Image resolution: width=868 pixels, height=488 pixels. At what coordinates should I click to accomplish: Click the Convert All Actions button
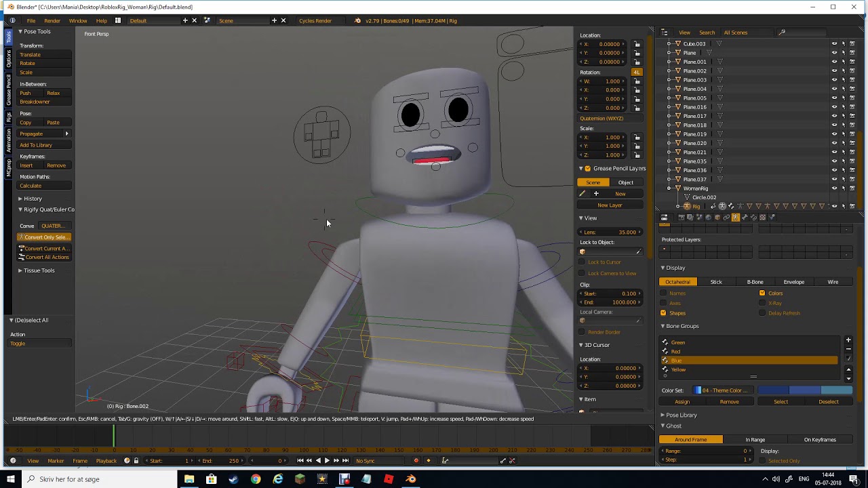click(x=44, y=258)
